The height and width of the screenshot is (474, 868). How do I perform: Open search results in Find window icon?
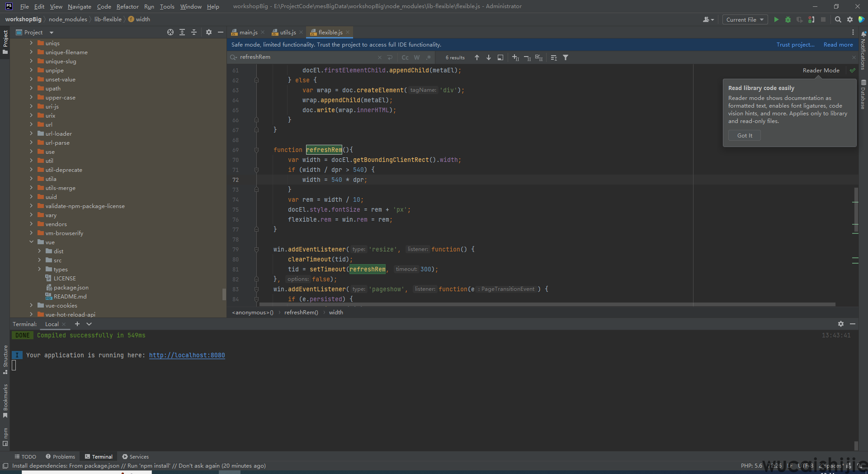[x=500, y=57]
